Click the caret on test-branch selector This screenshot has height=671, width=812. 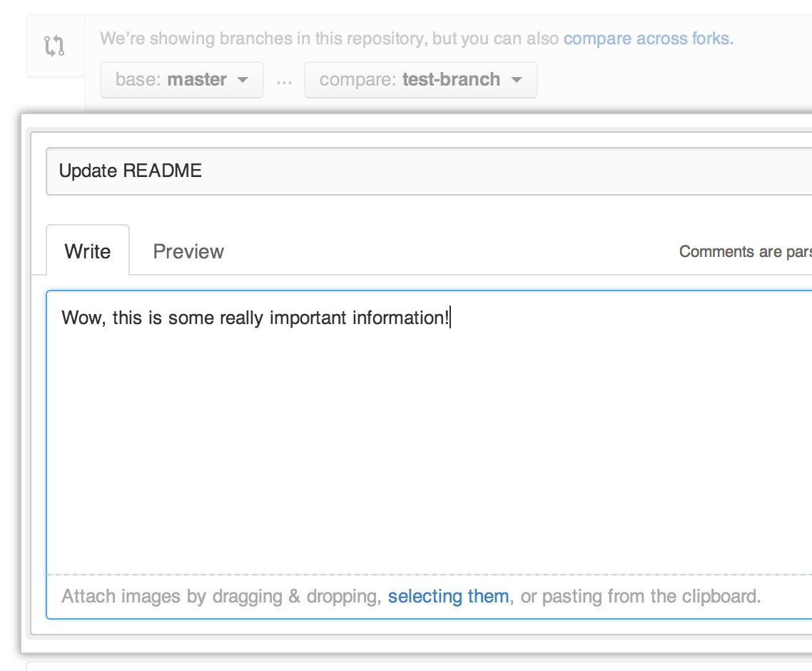coord(516,80)
